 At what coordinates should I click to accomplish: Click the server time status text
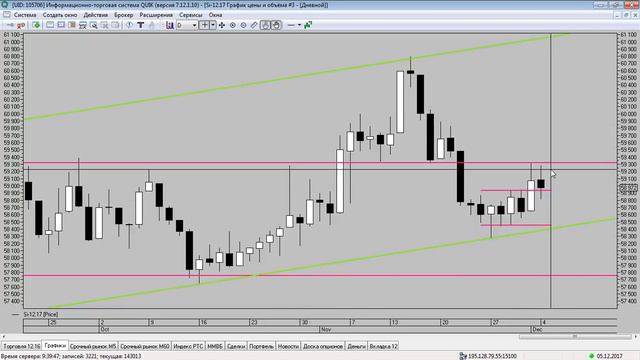tap(71, 356)
